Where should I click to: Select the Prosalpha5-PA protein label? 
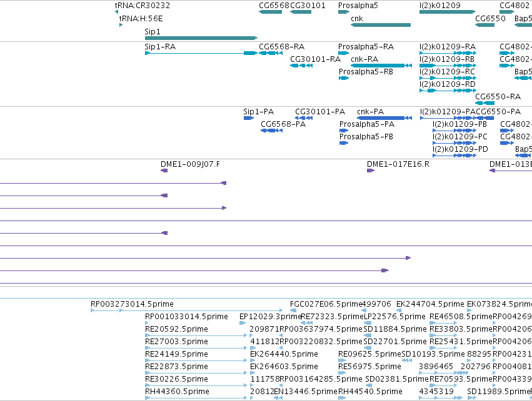(x=367, y=124)
